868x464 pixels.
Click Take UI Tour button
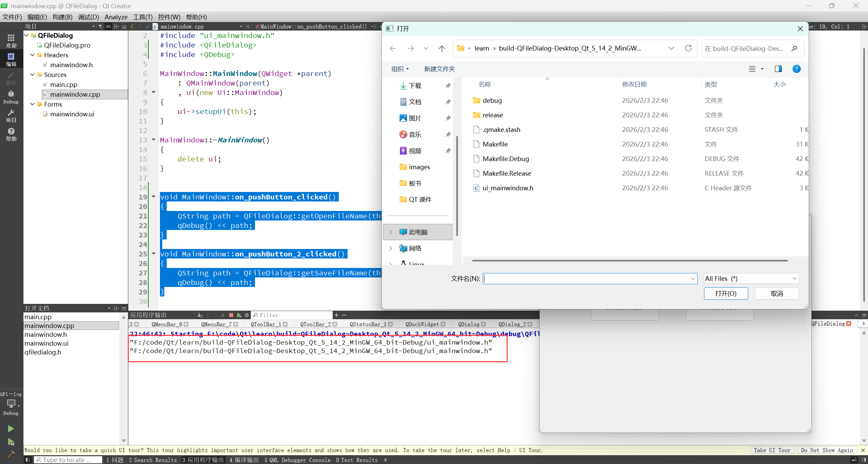tap(772, 450)
